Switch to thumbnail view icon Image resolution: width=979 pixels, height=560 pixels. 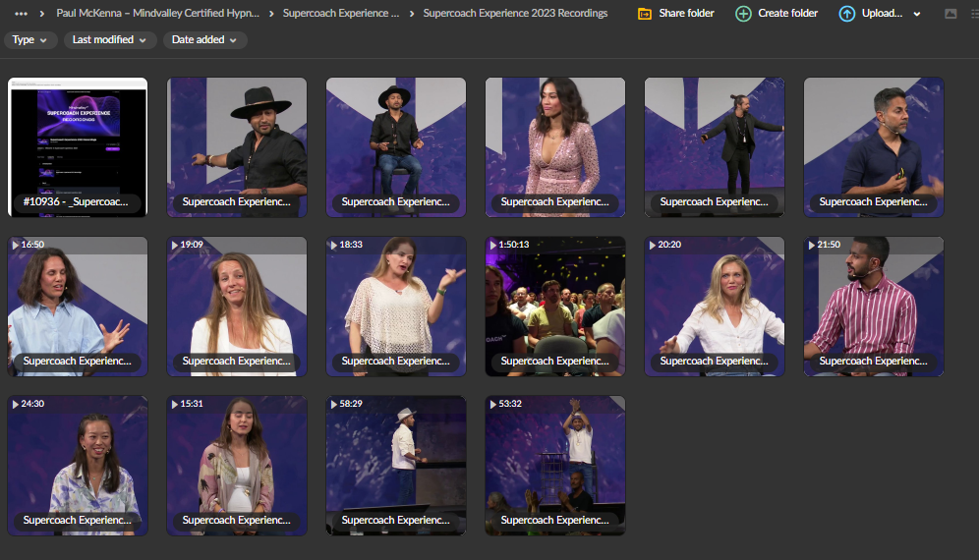[x=950, y=14]
